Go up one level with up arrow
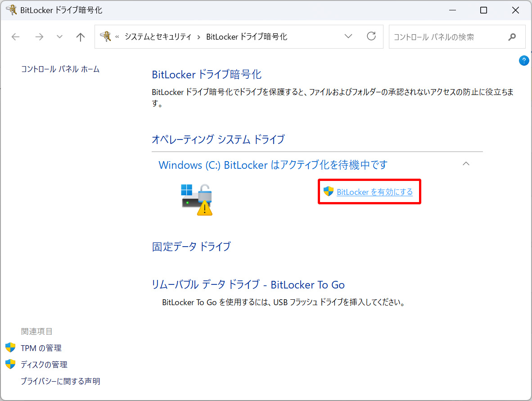 pos(81,36)
